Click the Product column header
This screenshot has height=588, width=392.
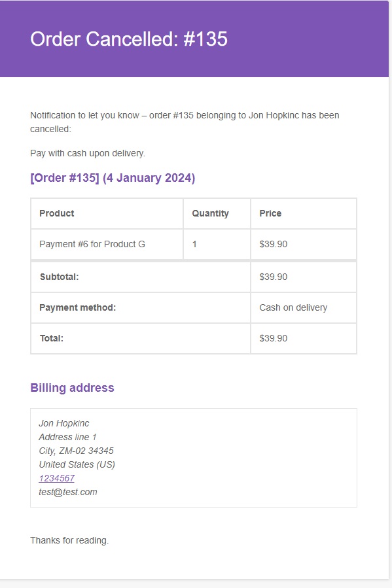107,213
